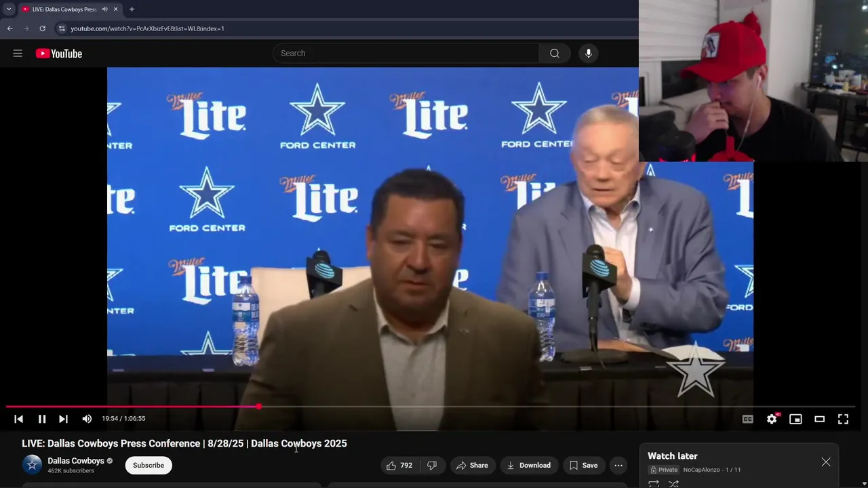Save the video to a playlist

[583, 465]
